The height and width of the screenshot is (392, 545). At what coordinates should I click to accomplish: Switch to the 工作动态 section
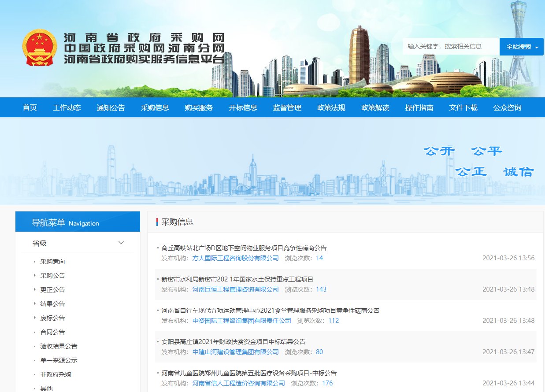(x=67, y=107)
